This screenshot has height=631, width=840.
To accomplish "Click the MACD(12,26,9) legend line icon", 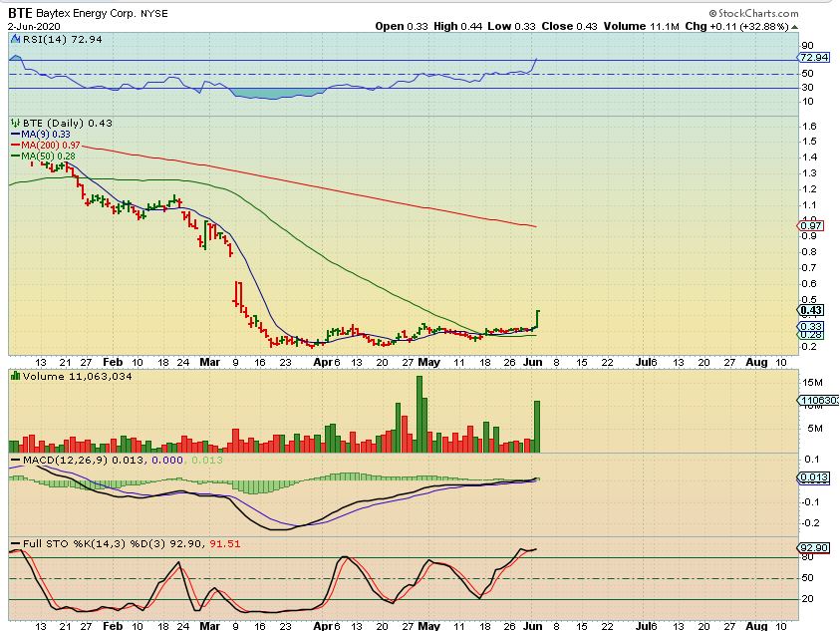I will point(14,461).
